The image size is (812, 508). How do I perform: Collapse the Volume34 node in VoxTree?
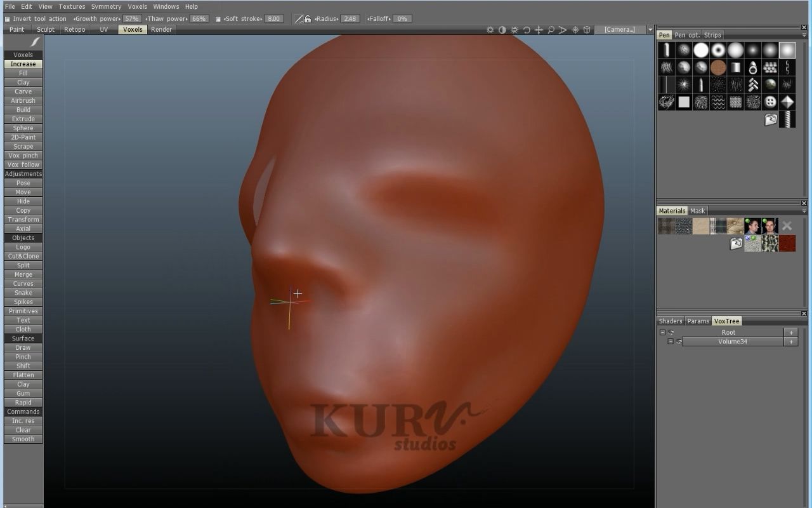(x=670, y=342)
